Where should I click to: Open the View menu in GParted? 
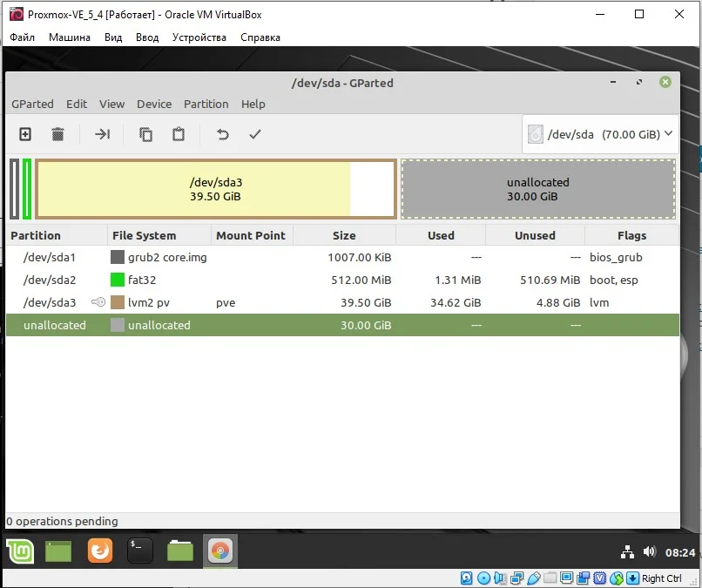click(x=112, y=104)
